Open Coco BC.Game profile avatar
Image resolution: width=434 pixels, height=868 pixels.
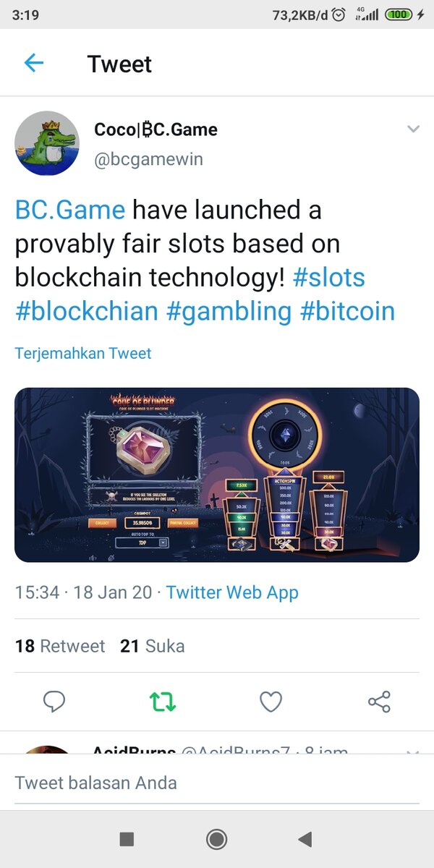[x=47, y=143]
